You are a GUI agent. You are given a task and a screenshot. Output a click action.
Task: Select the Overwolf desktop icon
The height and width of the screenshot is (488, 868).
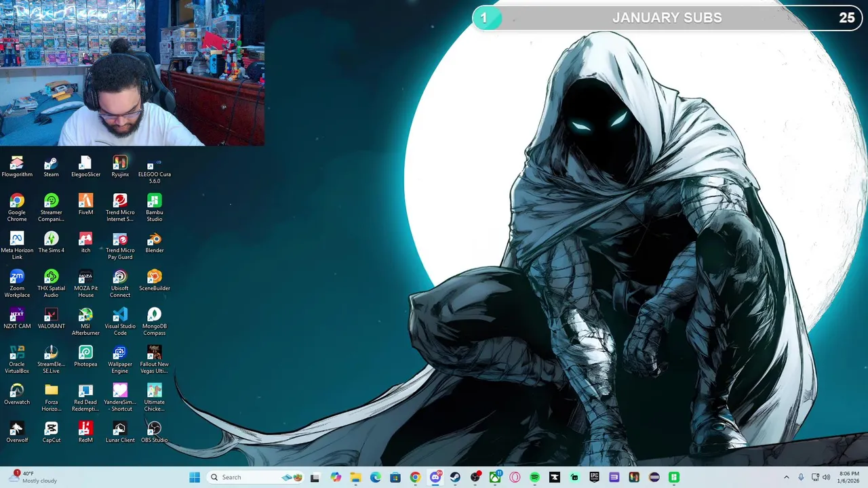(x=17, y=432)
